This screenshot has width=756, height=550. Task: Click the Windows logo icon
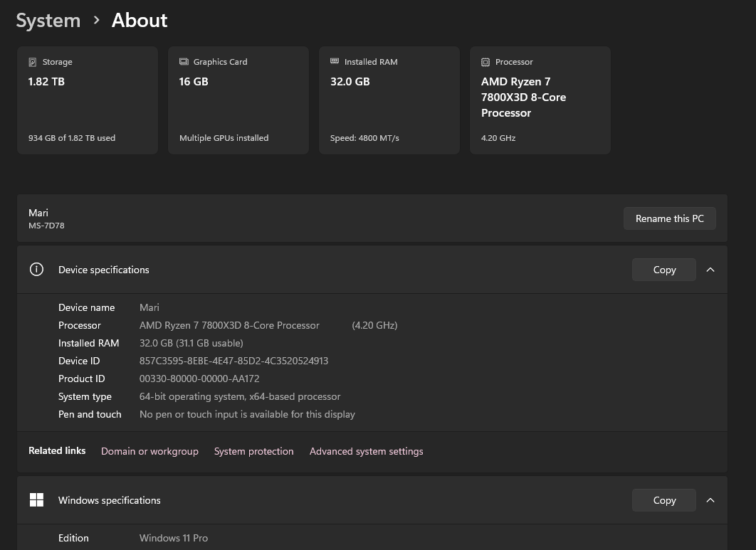(x=36, y=500)
